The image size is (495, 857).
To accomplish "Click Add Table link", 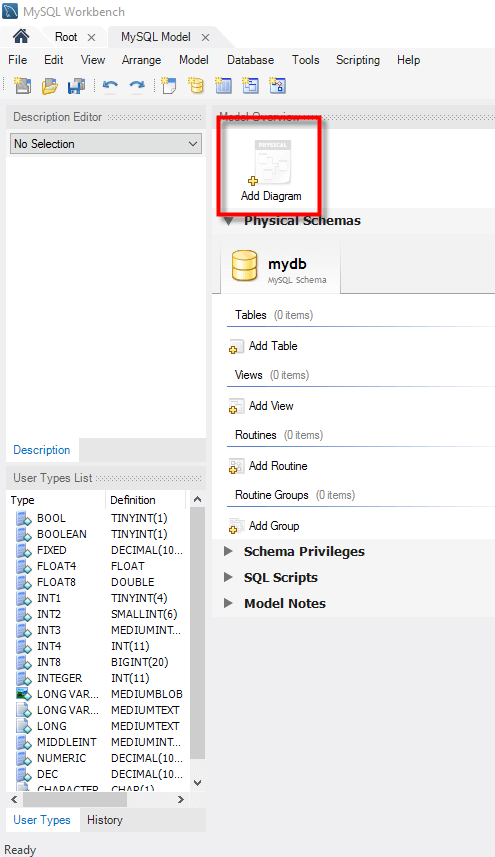I will tap(273, 346).
